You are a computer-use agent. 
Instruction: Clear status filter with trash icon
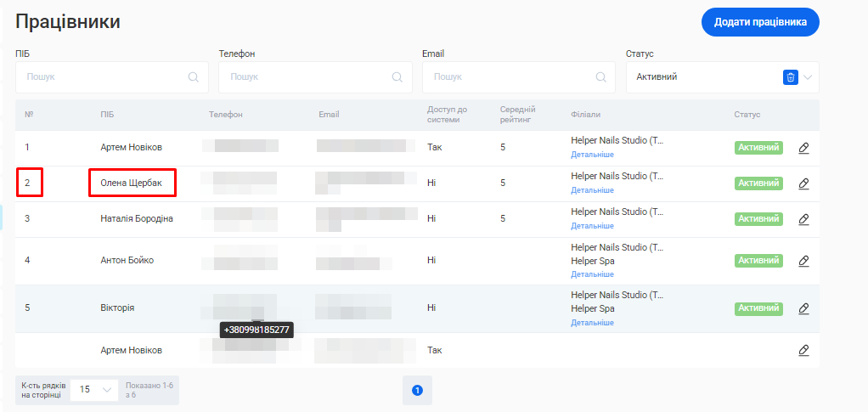790,77
